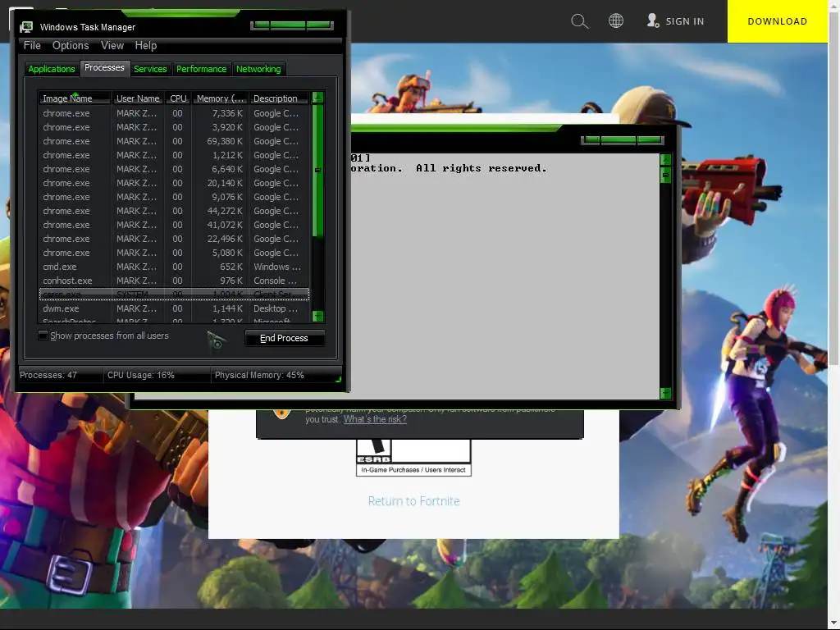Image resolution: width=840 pixels, height=630 pixels.
Task: Click the process list scroll-up arrow
Action: pyautogui.click(x=317, y=98)
